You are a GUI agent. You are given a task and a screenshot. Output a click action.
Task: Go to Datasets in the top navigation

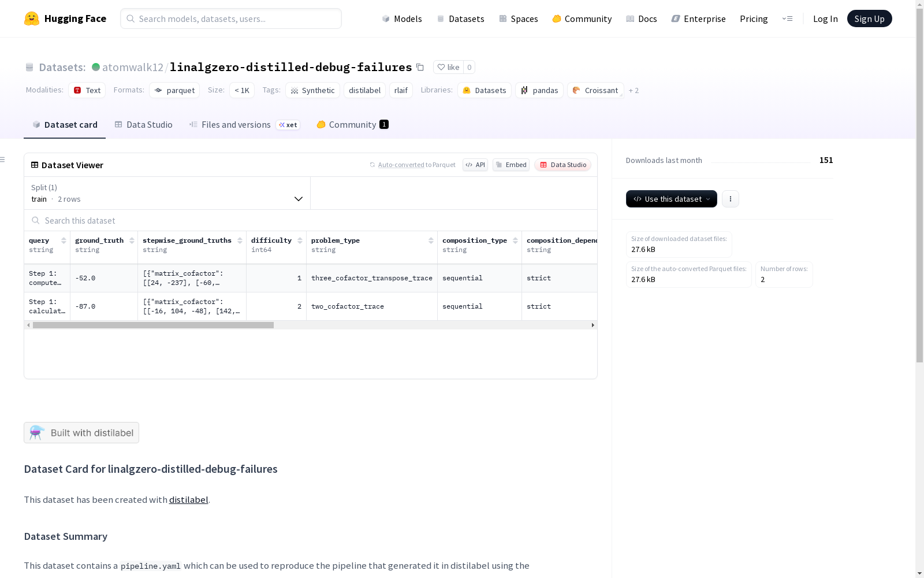[x=460, y=18]
